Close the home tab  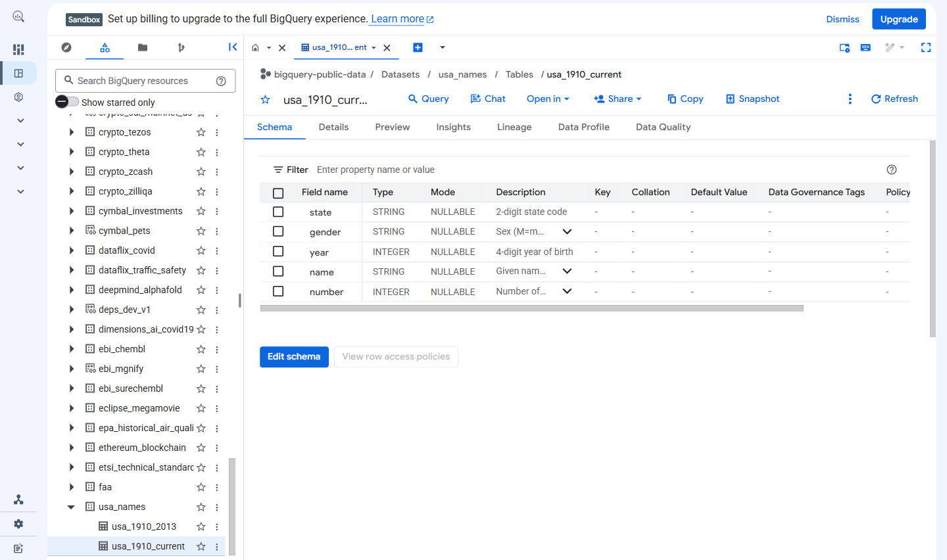282,47
